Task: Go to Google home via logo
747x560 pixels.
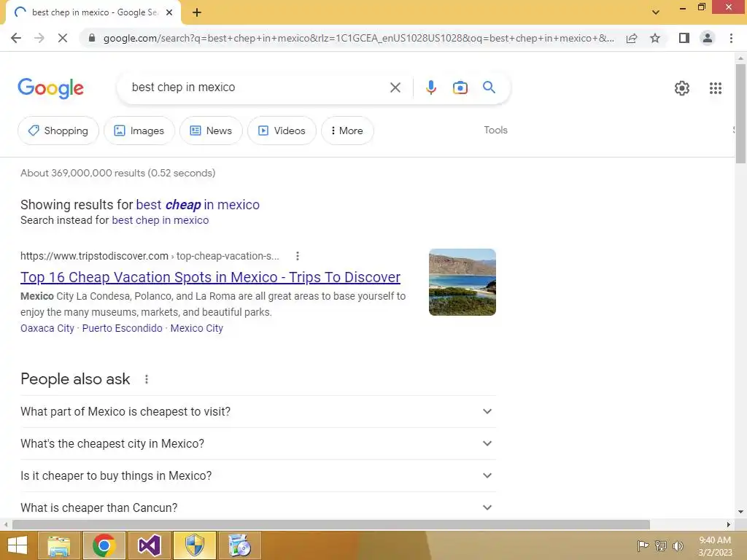Action: [51, 88]
